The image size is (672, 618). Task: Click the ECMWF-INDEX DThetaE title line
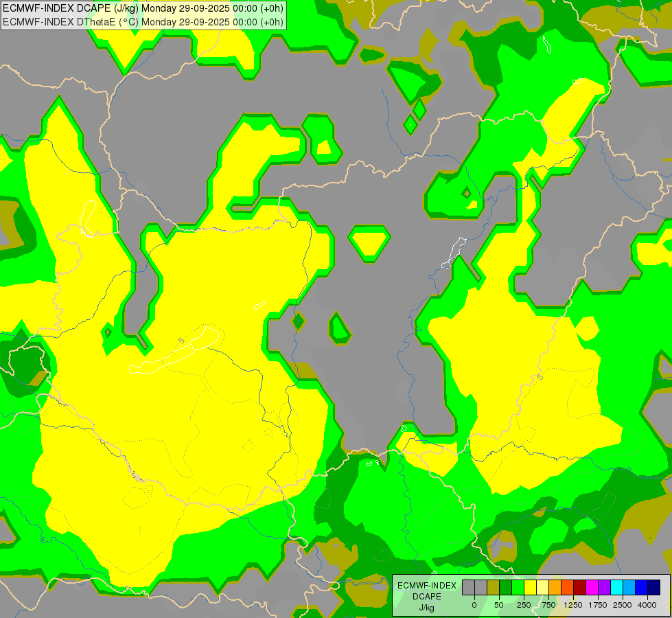click(x=143, y=21)
